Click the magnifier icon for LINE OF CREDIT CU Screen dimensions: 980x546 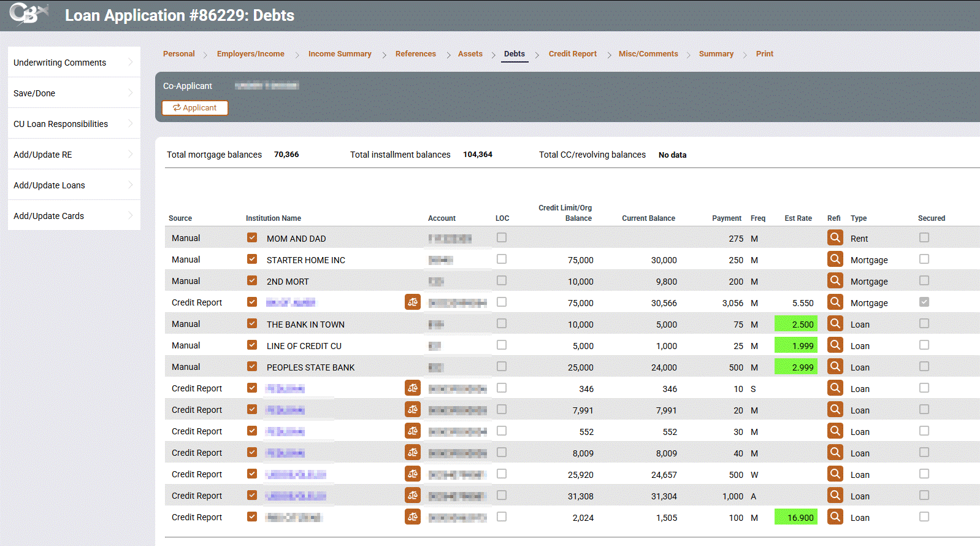coord(835,345)
